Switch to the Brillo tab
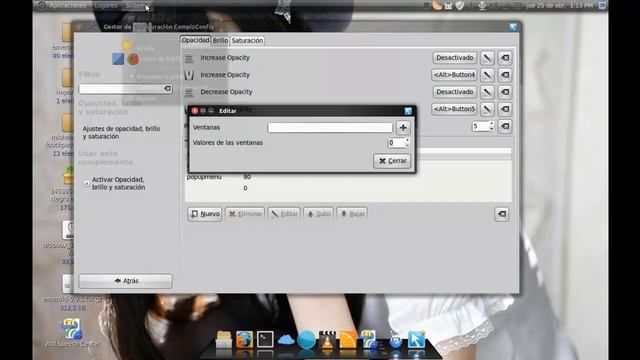Viewport: 640px width, 360px height. coord(220,40)
